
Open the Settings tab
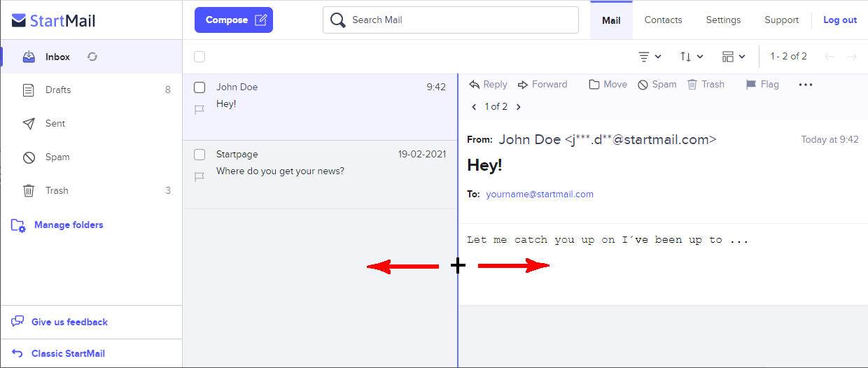point(723,20)
